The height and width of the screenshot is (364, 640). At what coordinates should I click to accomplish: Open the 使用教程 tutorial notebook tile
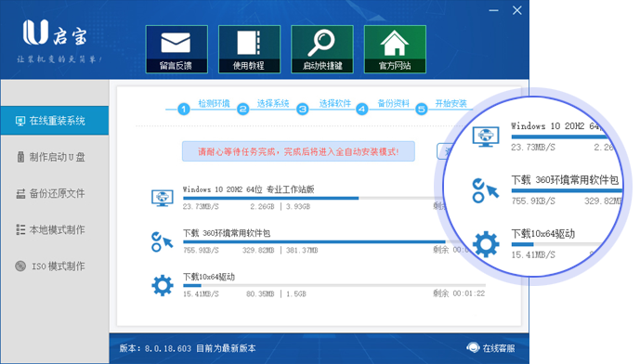click(249, 49)
